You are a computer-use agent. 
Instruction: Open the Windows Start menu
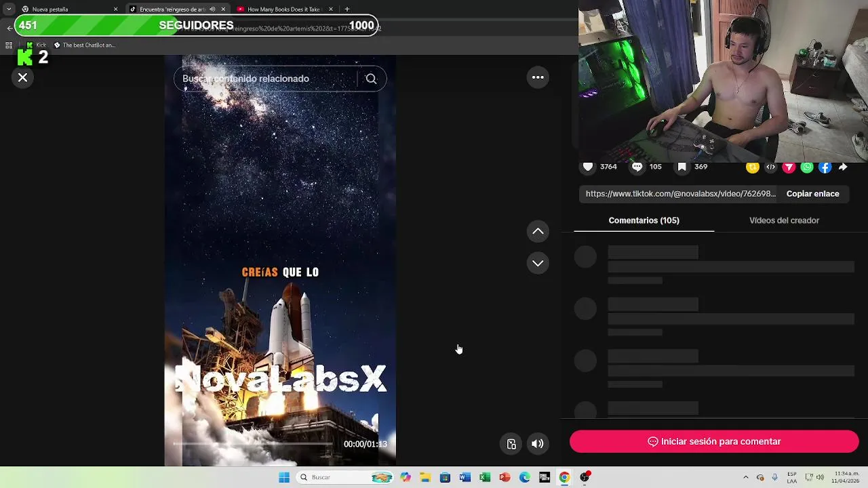(x=284, y=477)
